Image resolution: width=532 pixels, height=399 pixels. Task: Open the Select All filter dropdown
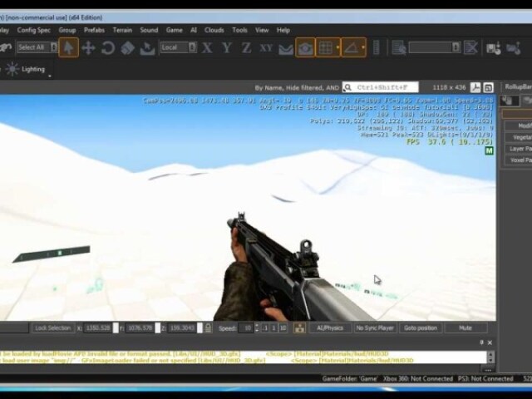tap(54, 47)
